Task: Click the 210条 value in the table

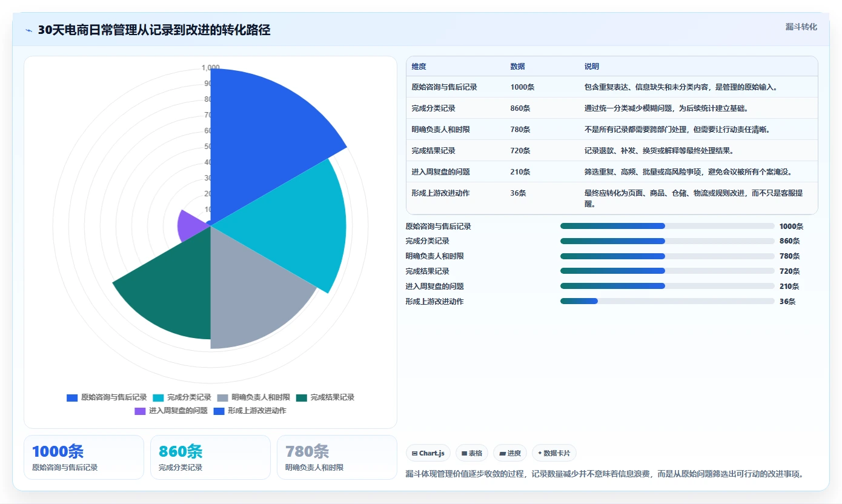Action: click(520, 172)
